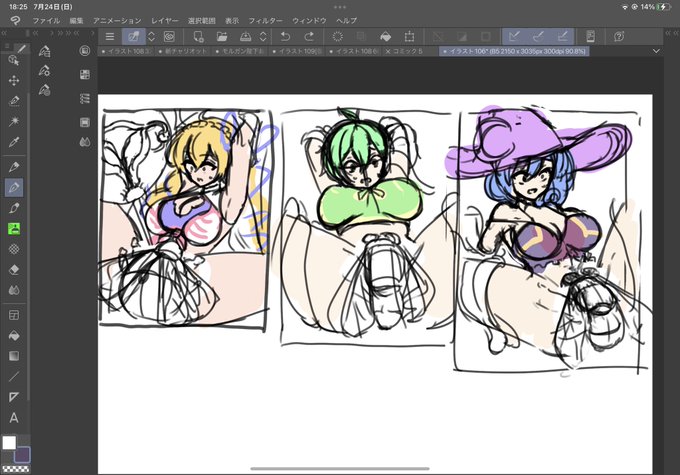This screenshot has width=680, height=475.
Task: Select the Eyedropper tool
Action: point(14,141)
